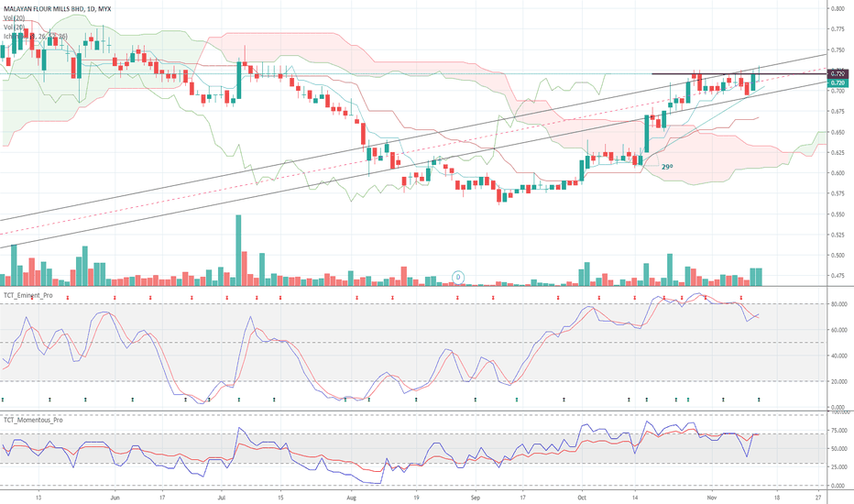
Task: Click the circled D dividend marker
Action: [458, 278]
